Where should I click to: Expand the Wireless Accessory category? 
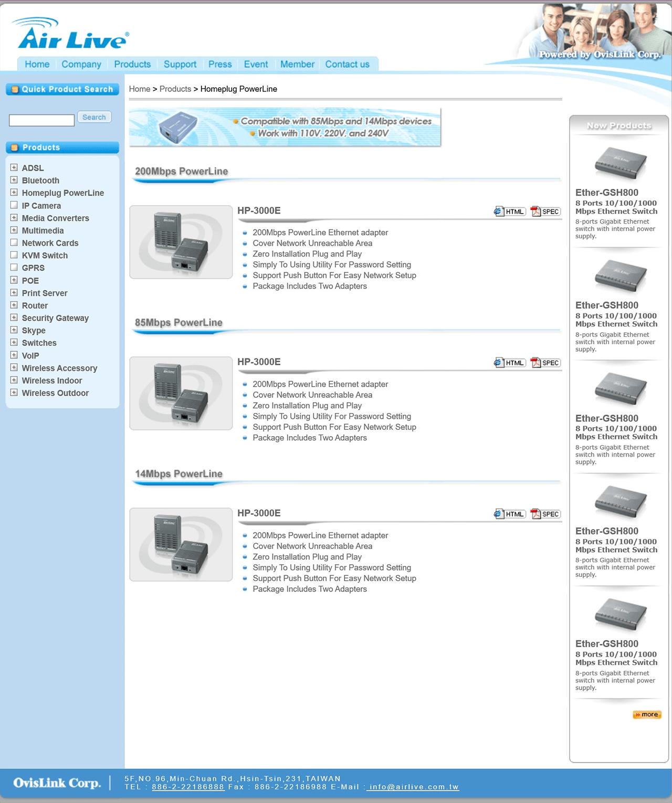coord(14,368)
